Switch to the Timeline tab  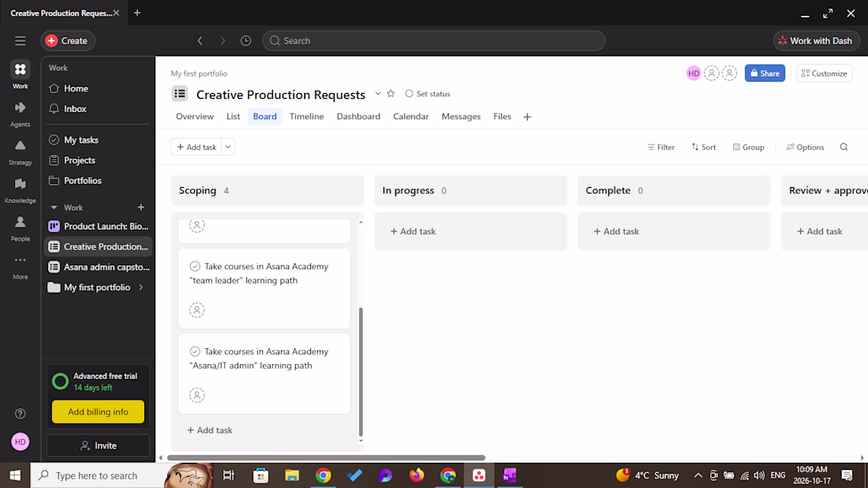[x=307, y=116]
